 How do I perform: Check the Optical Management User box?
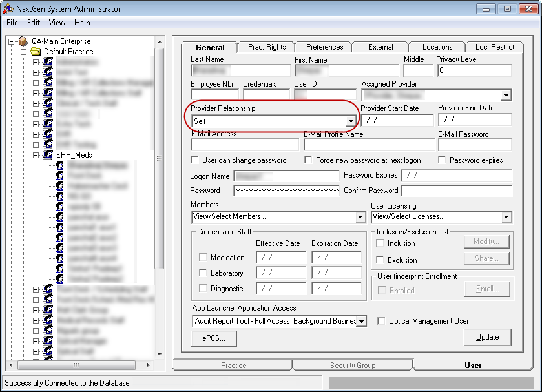[381, 321]
